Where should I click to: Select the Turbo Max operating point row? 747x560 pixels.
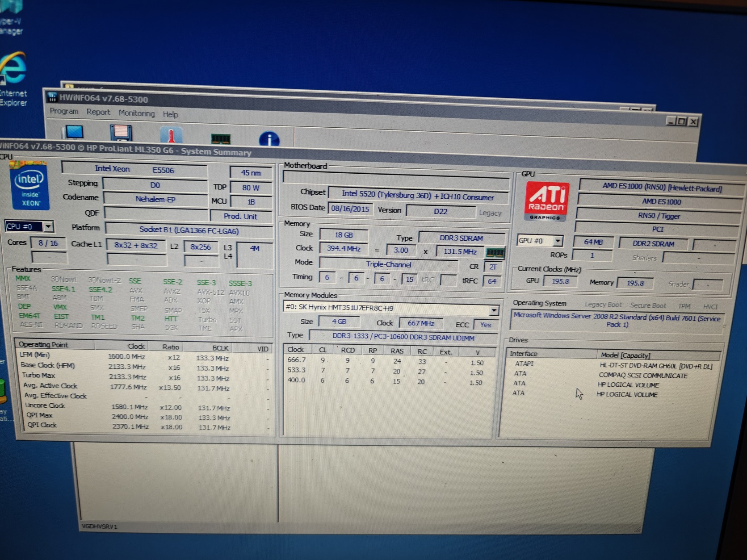[146, 377]
